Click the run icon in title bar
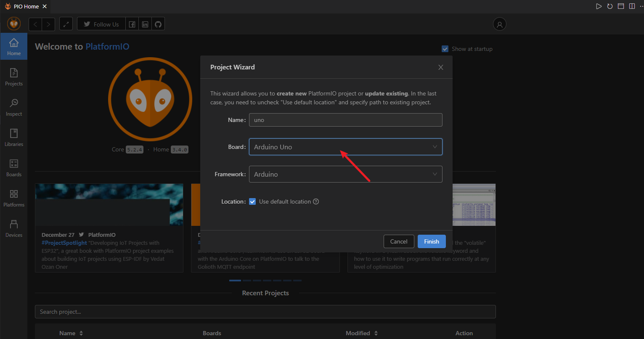The image size is (644, 339). (599, 6)
